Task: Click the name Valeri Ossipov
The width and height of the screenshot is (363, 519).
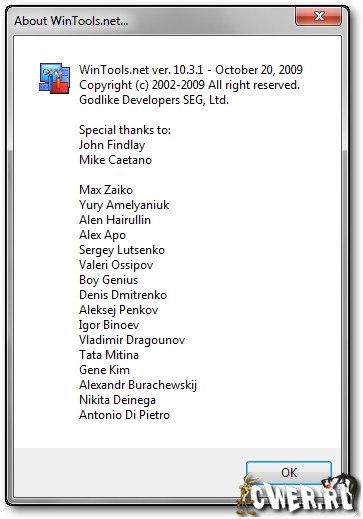Action: click(x=116, y=265)
